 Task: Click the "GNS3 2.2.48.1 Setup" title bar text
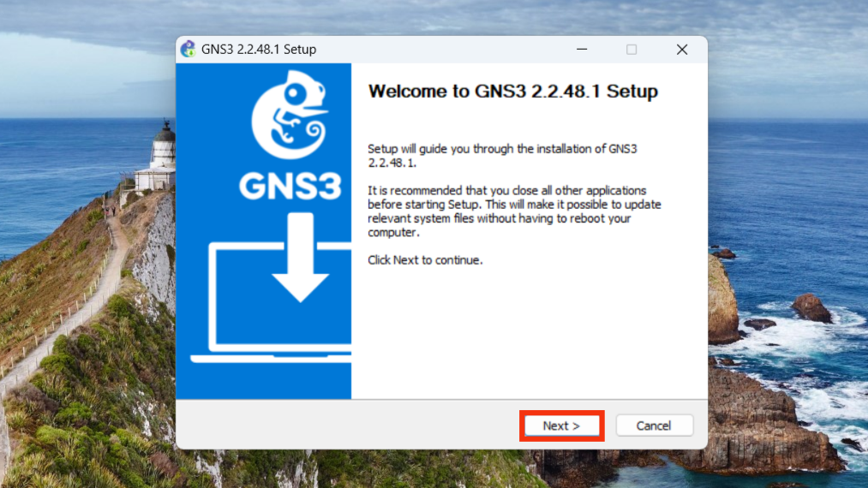tap(259, 50)
